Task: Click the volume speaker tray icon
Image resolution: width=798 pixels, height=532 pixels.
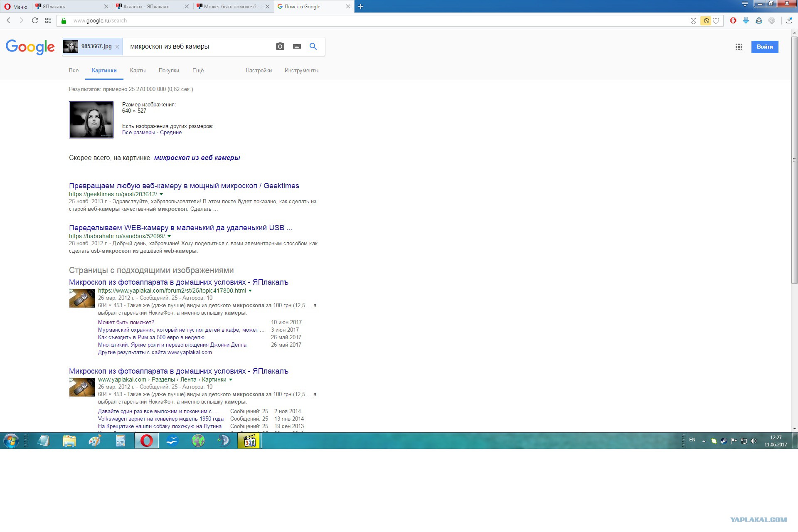Action: [x=754, y=441]
